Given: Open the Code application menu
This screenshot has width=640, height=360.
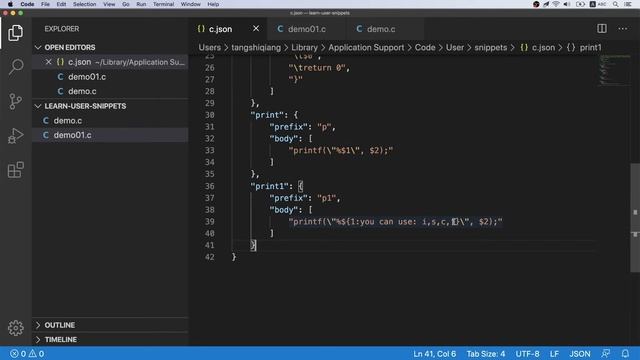Looking at the screenshot, I should (27, 4).
